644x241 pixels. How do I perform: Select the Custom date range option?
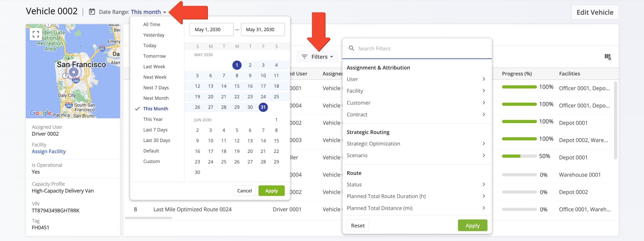152,161
